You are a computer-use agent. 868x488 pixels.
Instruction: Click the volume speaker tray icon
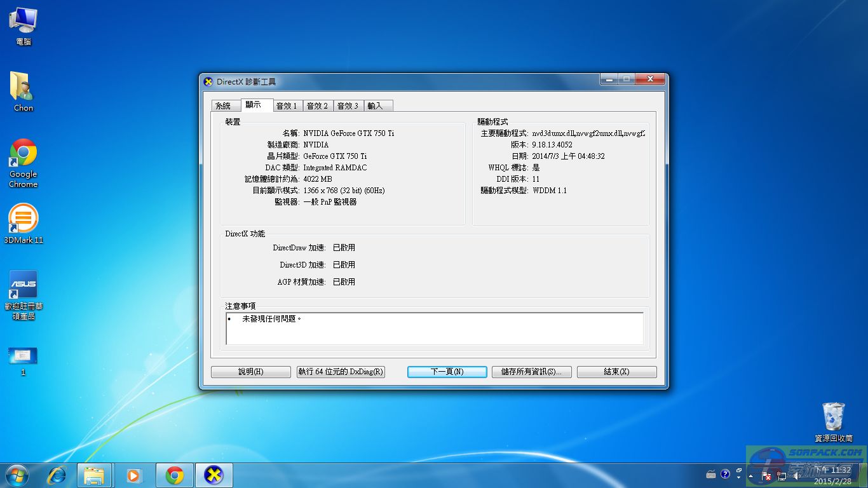pyautogui.click(x=796, y=475)
